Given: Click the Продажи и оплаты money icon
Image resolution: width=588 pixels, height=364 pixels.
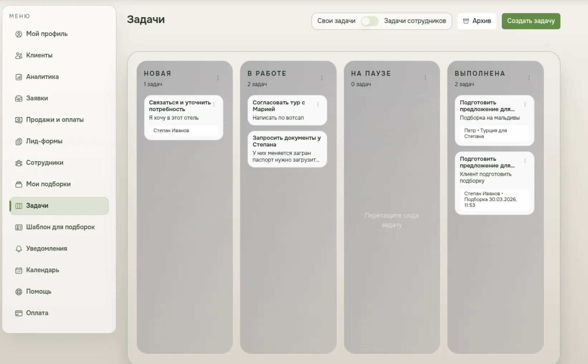Looking at the screenshot, I should click(19, 120).
